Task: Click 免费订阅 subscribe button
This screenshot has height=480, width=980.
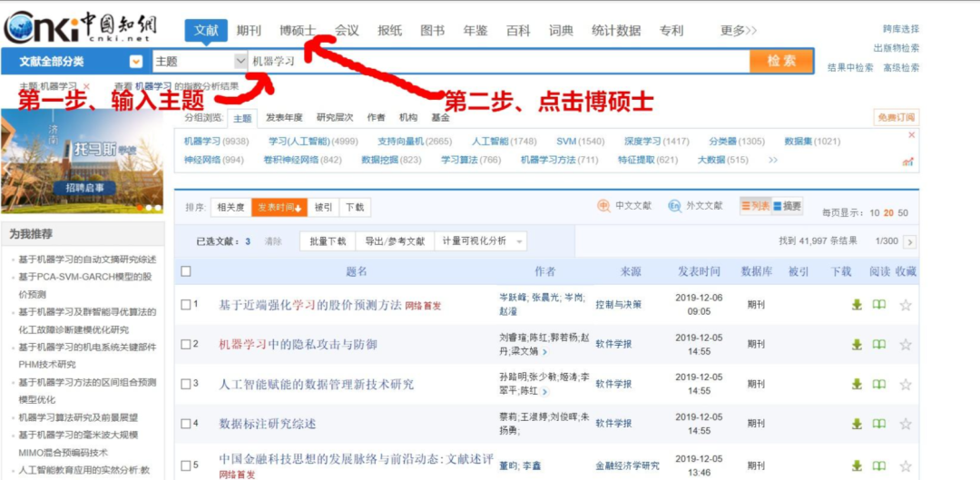Action: pos(897,117)
